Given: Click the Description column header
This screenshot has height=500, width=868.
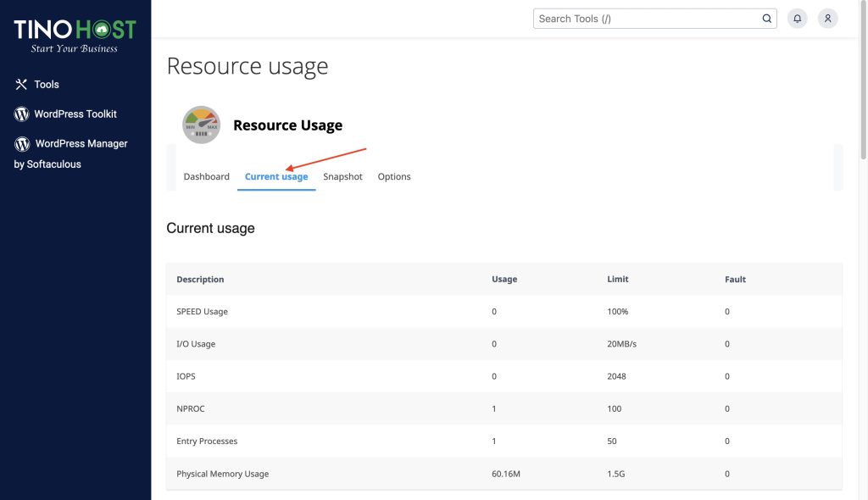Looking at the screenshot, I should pyautogui.click(x=200, y=280).
